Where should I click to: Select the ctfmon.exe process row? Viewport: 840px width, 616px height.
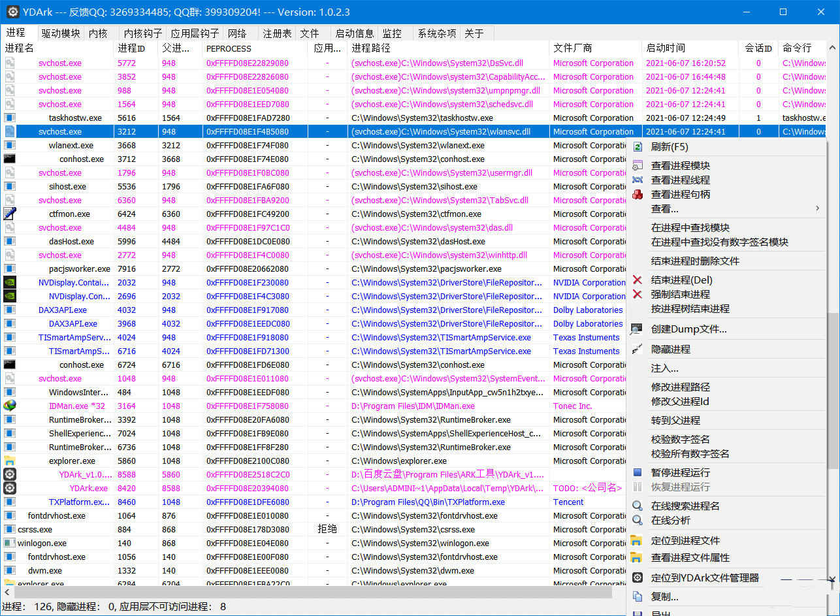pyautogui.click(x=69, y=214)
